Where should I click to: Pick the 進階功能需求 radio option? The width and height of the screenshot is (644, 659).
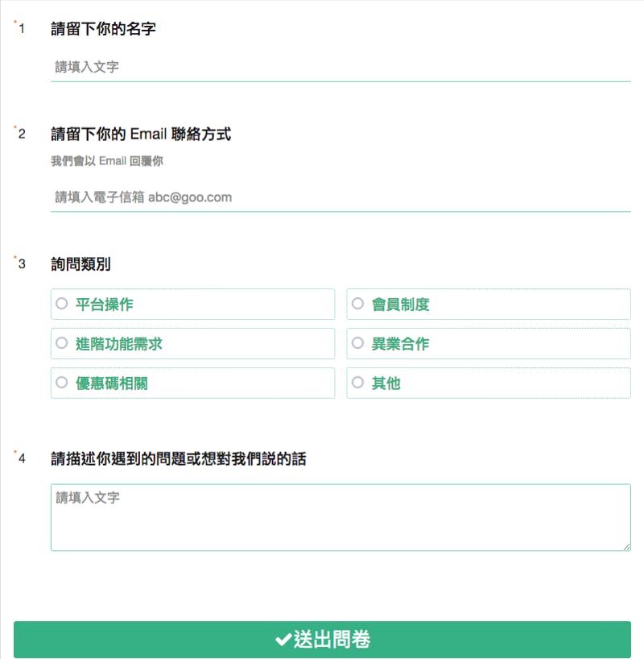(x=61, y=343)
